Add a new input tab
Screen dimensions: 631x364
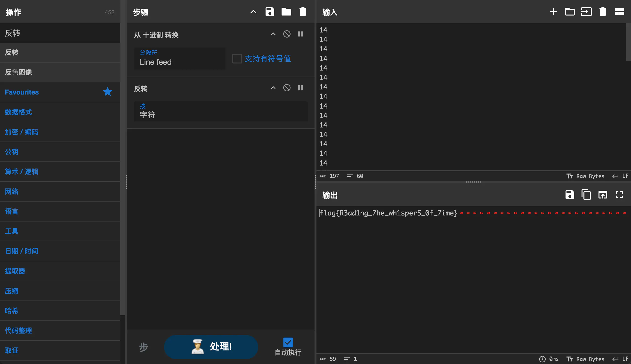coord(553,12)
